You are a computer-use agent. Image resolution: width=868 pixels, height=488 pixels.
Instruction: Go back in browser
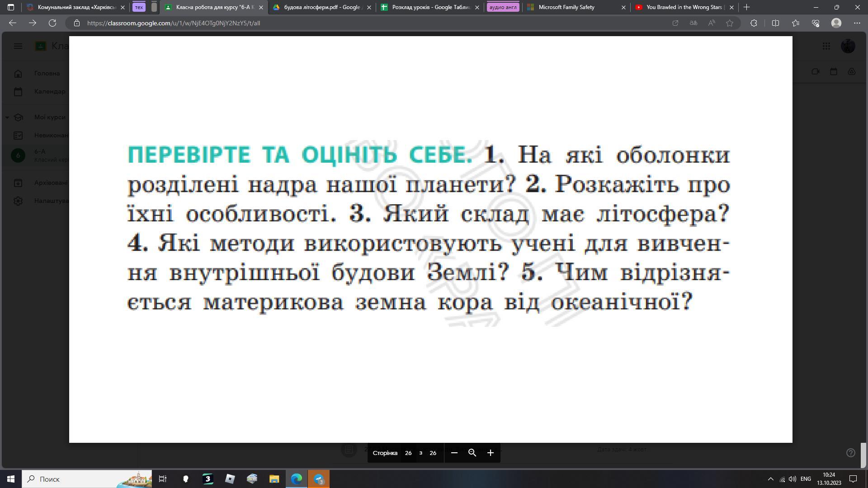pos(13,23)
